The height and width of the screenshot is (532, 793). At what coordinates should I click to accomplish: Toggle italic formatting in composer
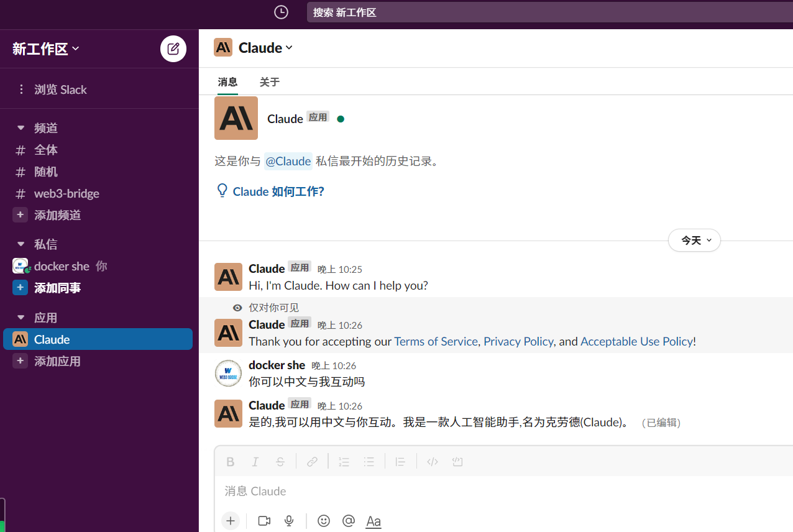click(255, 462)
